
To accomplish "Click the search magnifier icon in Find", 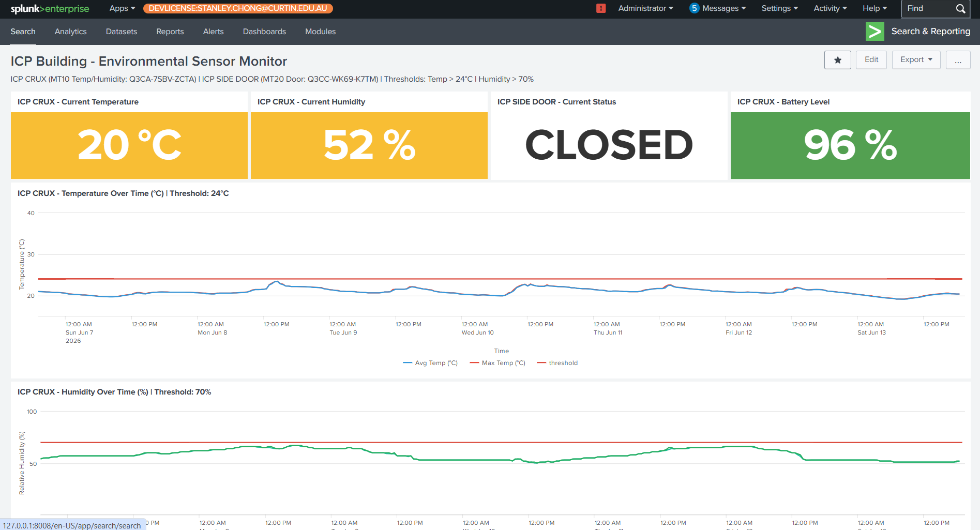I will click(960, 9).
